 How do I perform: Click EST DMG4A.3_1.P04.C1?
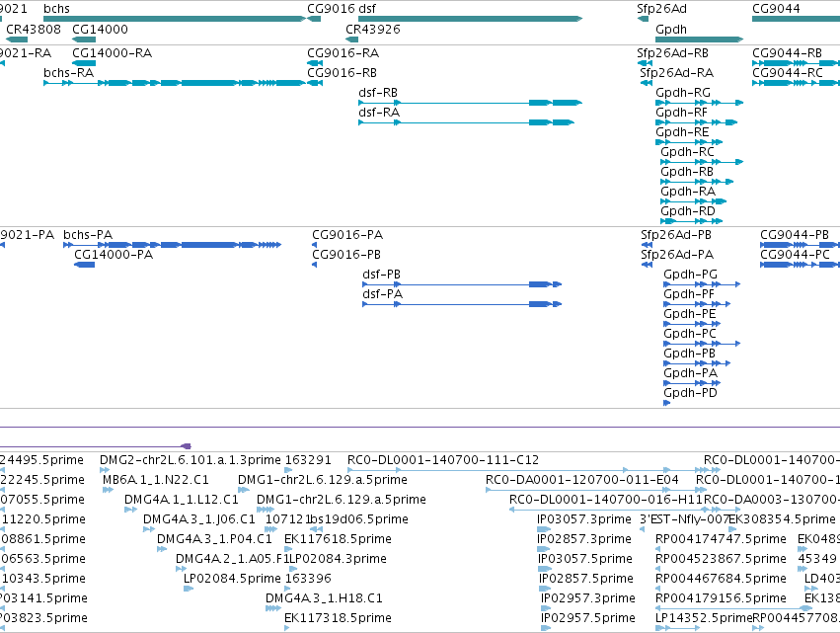pos(214,539)
